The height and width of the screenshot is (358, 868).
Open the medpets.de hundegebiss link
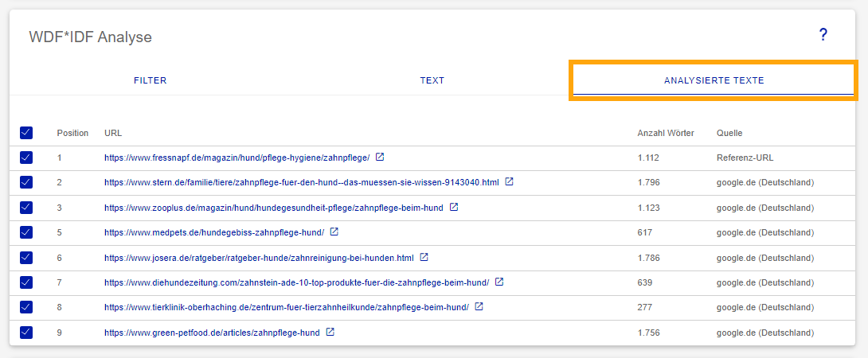click(x=214, y=233)
